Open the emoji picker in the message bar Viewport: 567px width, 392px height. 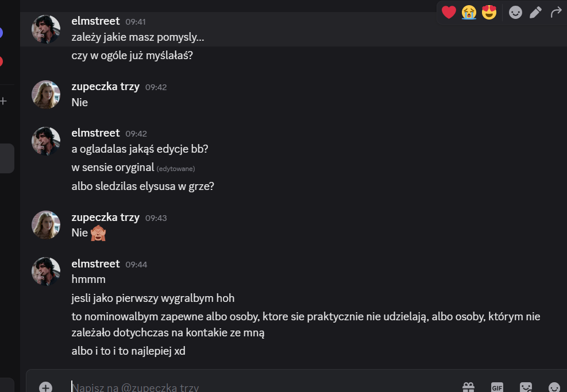click(x=554, y=387)
